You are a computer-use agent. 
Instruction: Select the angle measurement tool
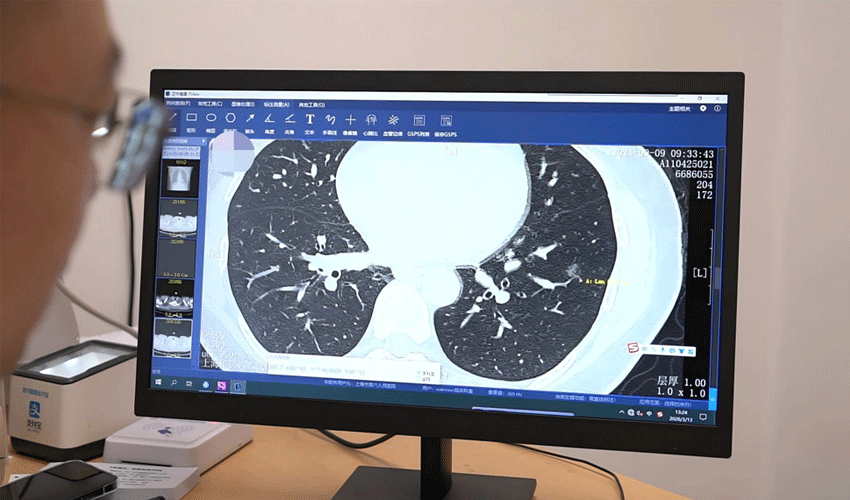click(269, 118)
